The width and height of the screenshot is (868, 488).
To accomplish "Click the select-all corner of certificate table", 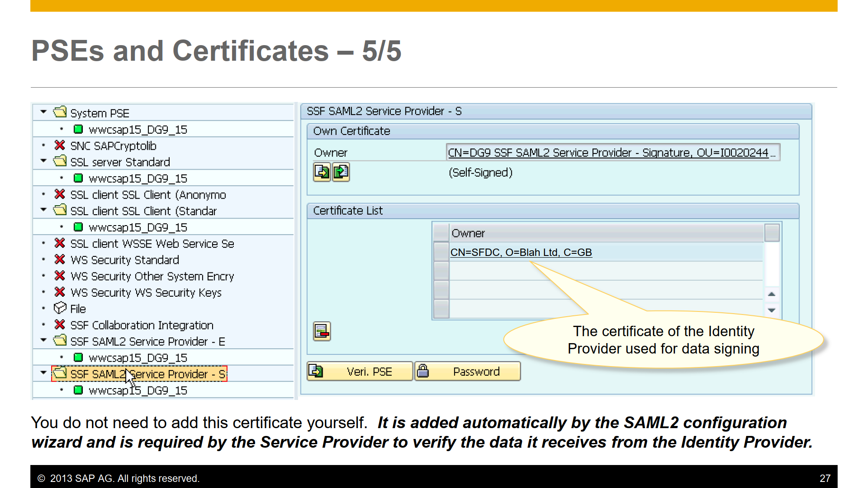I will click(x=441, y=233).
